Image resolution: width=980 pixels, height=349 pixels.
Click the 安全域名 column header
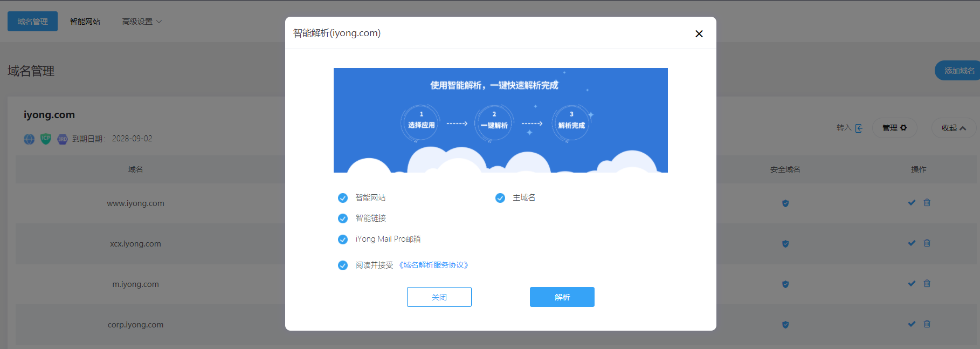coord(785,169)
